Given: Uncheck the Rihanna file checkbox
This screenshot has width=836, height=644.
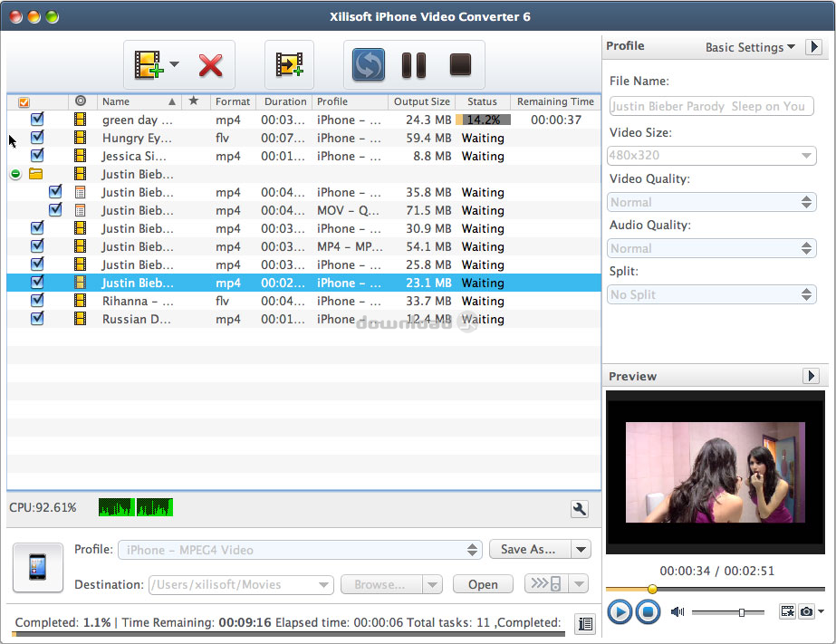Looking at the screenshot, I should pos(37,300).
